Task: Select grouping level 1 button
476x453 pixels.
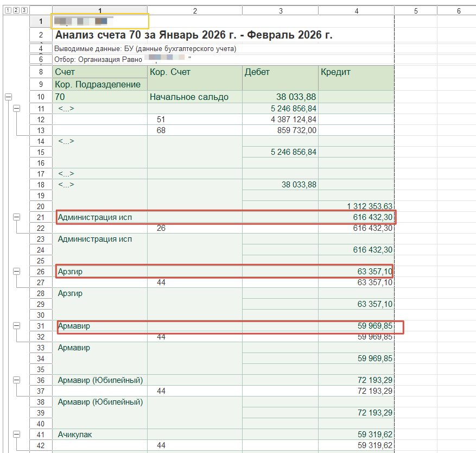Action: click(x=8, y=10)
